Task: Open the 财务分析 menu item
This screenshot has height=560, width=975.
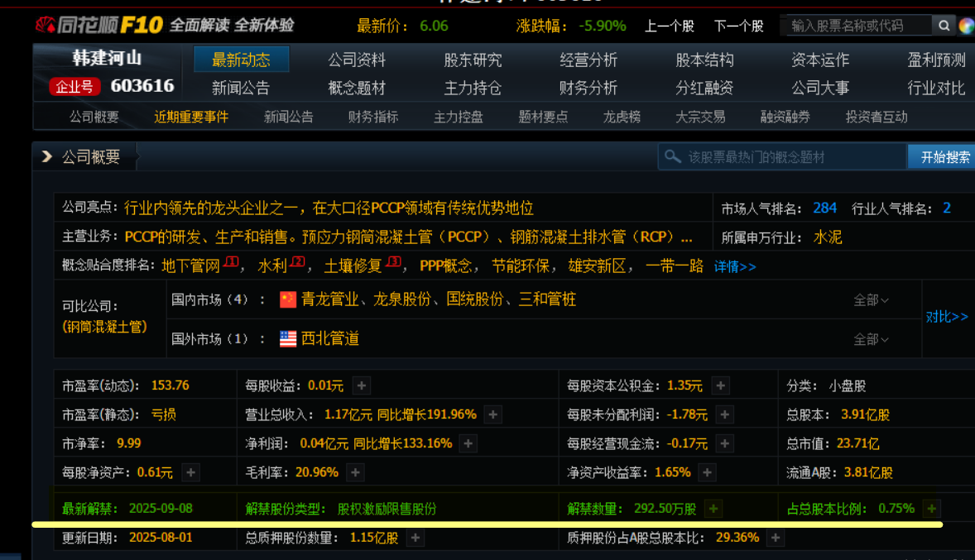Action: (x=588, y=88)
